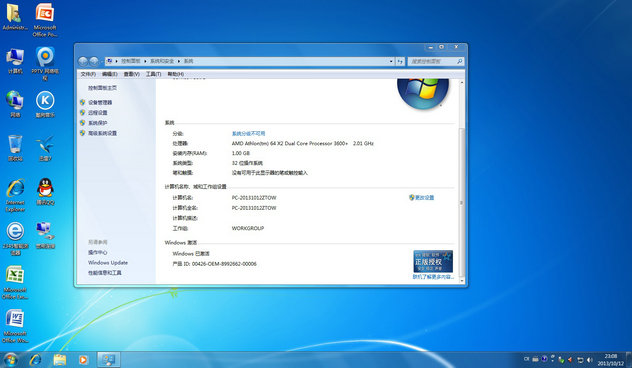Click the taskbar clock showing 23:08
This screenshot has height=368, width=632.
click(611, 360)
